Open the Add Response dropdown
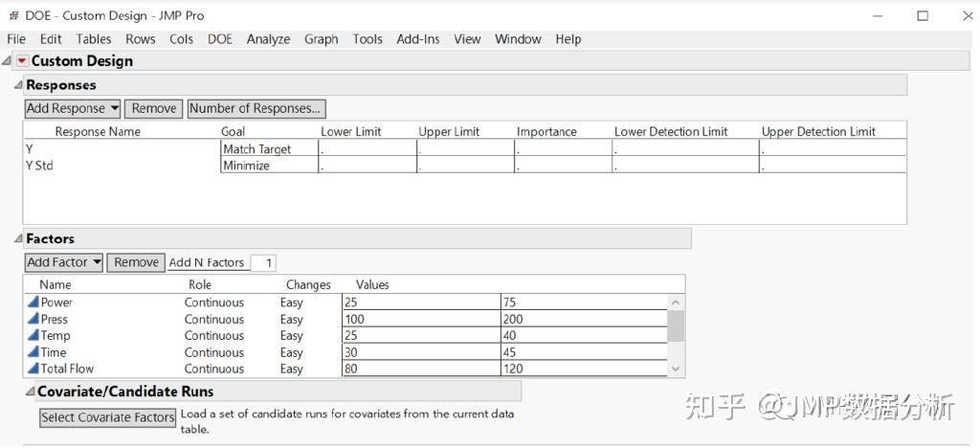 point(73,109)
